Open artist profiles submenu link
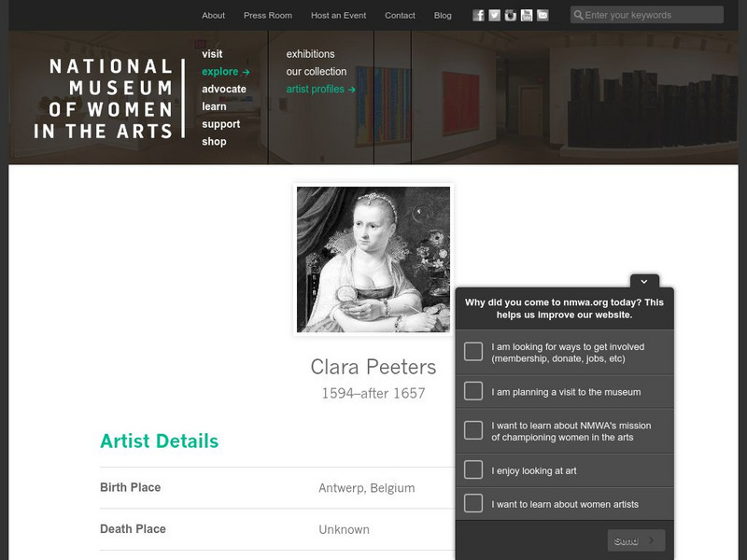Viewport: 747px width, 560px height. 320,89
